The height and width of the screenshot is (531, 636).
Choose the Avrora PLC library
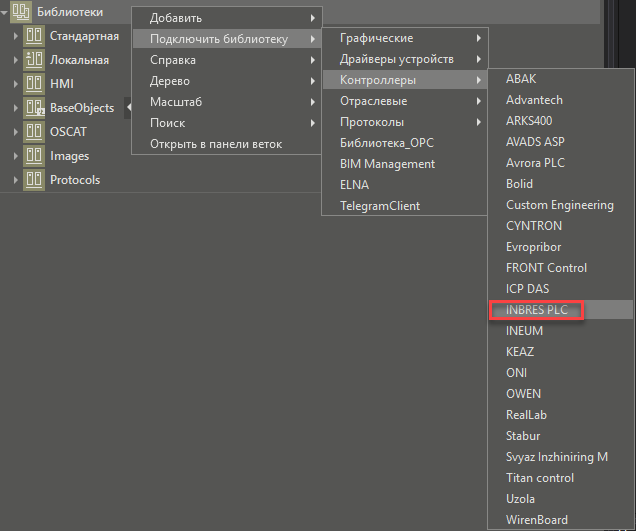coord(561,163)
